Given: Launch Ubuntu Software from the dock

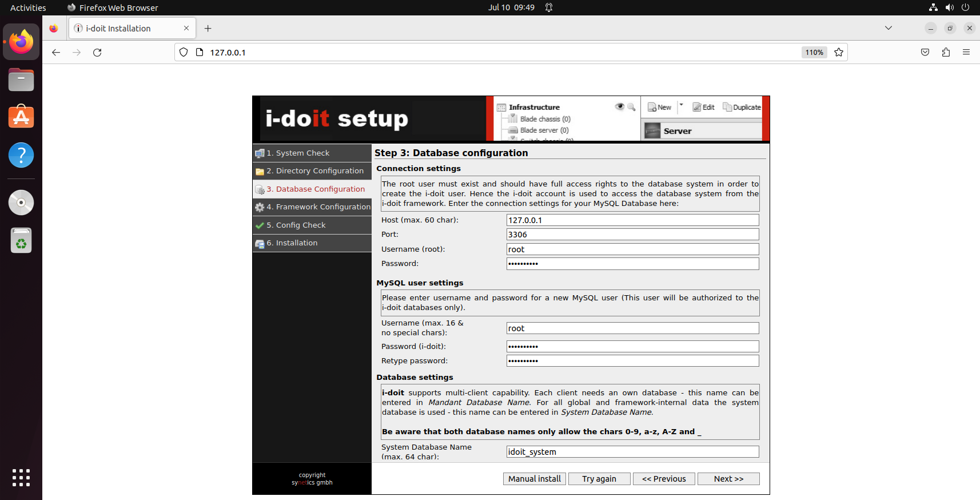Looking at the screenshot, I should click(x=21, y=117).
